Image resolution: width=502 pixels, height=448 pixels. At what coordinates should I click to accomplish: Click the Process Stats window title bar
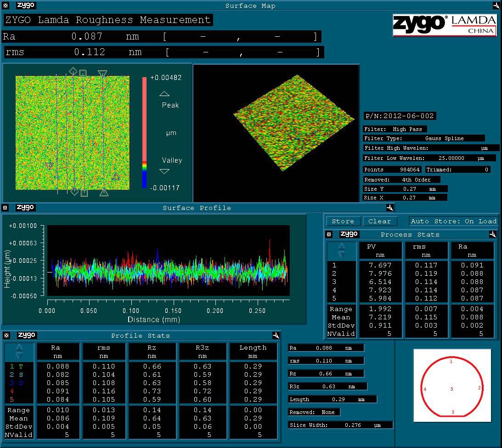(410, 234)
